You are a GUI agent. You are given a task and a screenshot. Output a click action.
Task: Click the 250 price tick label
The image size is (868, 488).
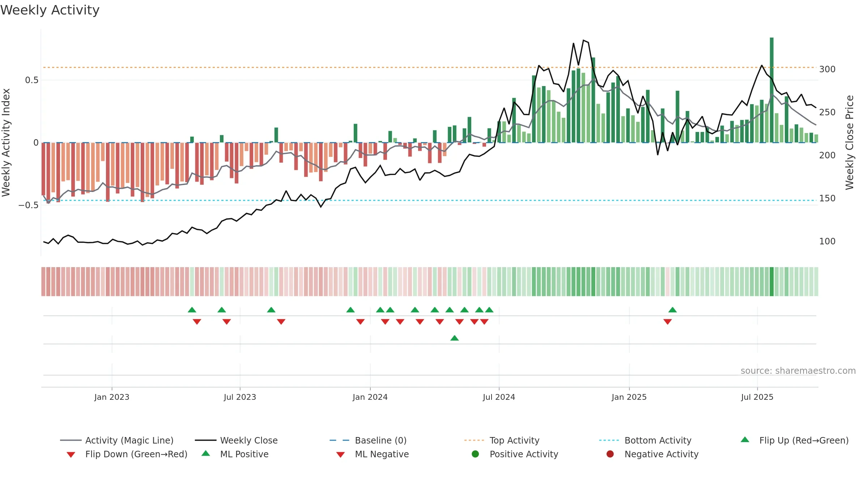point(827,112)
